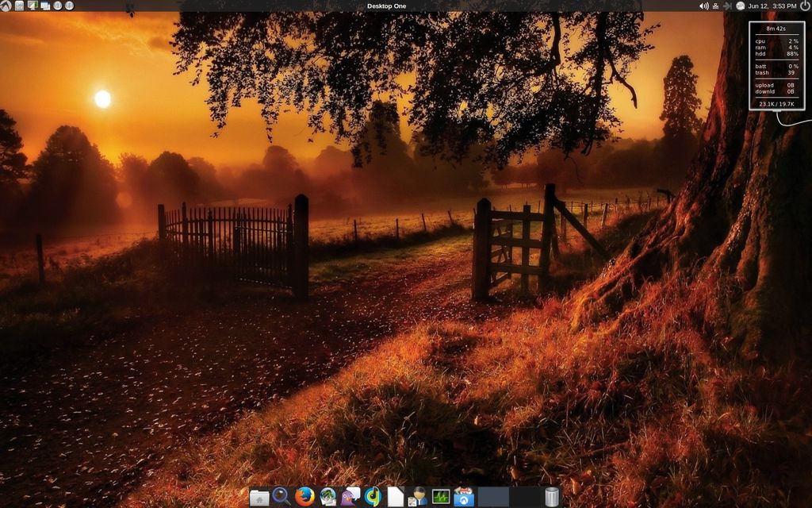Click the window list icon in top panel
812x508 pixels.
tap(45, 6)
